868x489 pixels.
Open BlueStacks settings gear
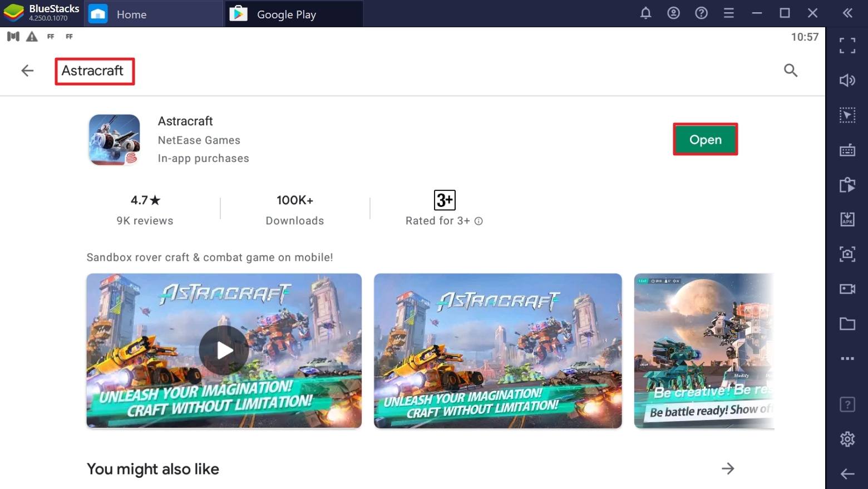[x=847, y=439]
